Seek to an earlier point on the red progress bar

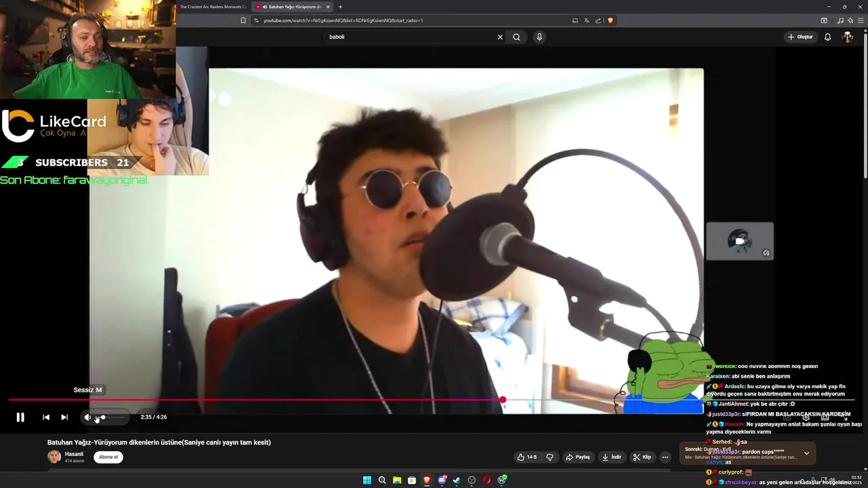point(254,400)
